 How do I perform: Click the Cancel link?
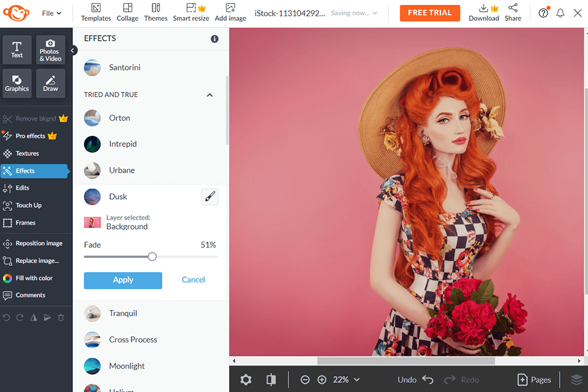(193, 280)
